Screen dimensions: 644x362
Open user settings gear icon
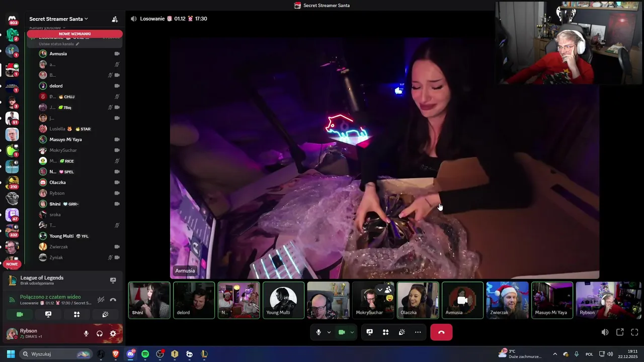click(x=113, y=333)
